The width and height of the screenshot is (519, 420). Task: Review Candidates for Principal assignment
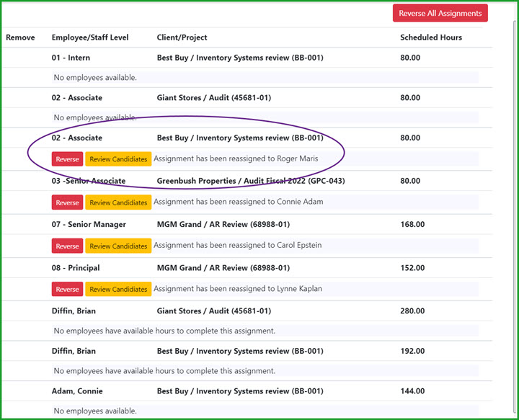click(118, 289)
